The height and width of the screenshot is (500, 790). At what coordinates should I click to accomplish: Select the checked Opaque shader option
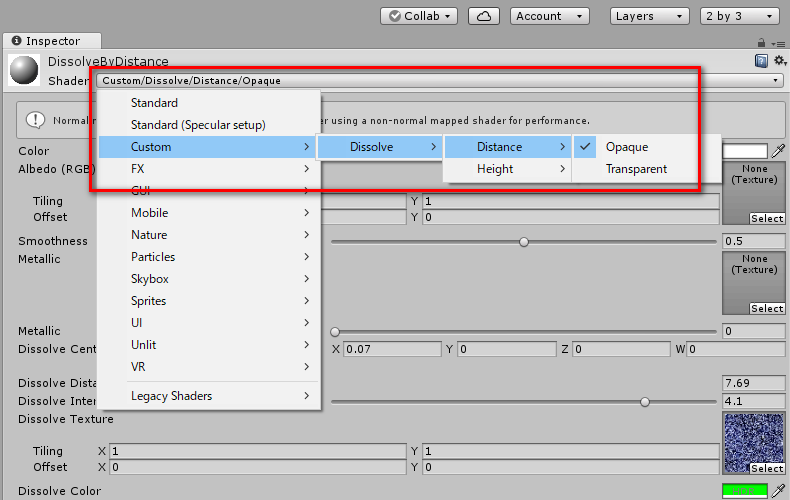tap(646, 147)
